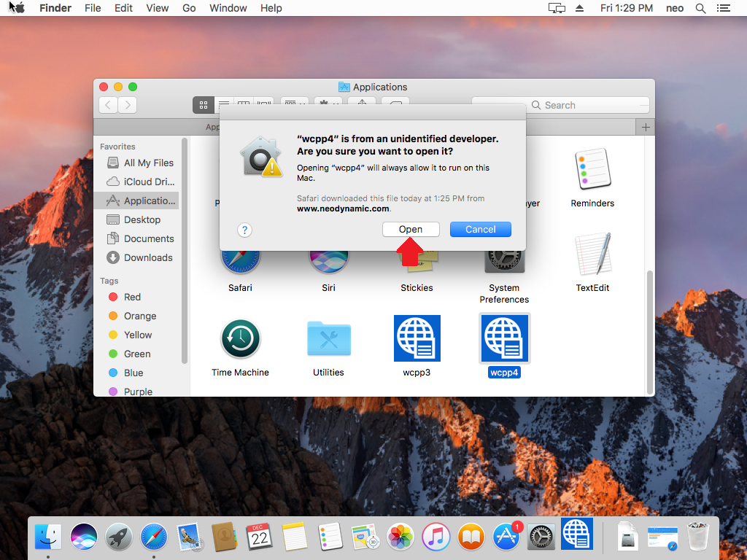Open Safari from the Dock
Screen dimensions: 747x560
pos(153,537)
